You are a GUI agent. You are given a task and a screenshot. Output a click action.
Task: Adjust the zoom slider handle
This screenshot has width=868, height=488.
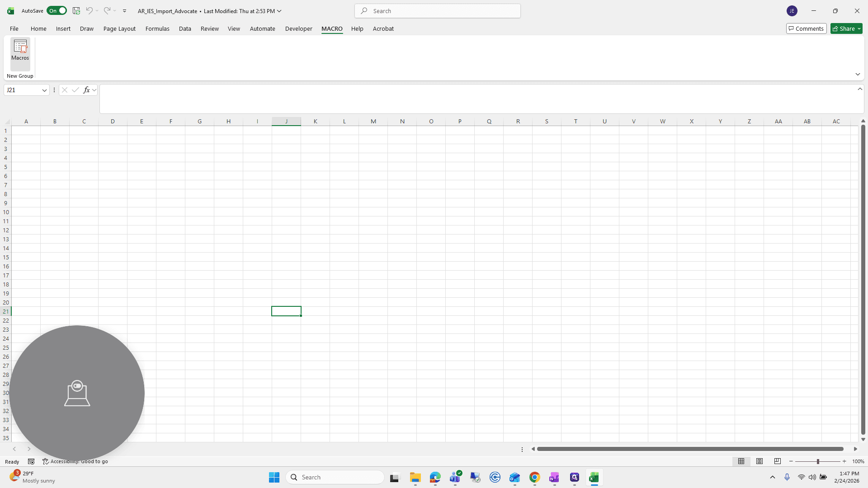click(817, 461)
